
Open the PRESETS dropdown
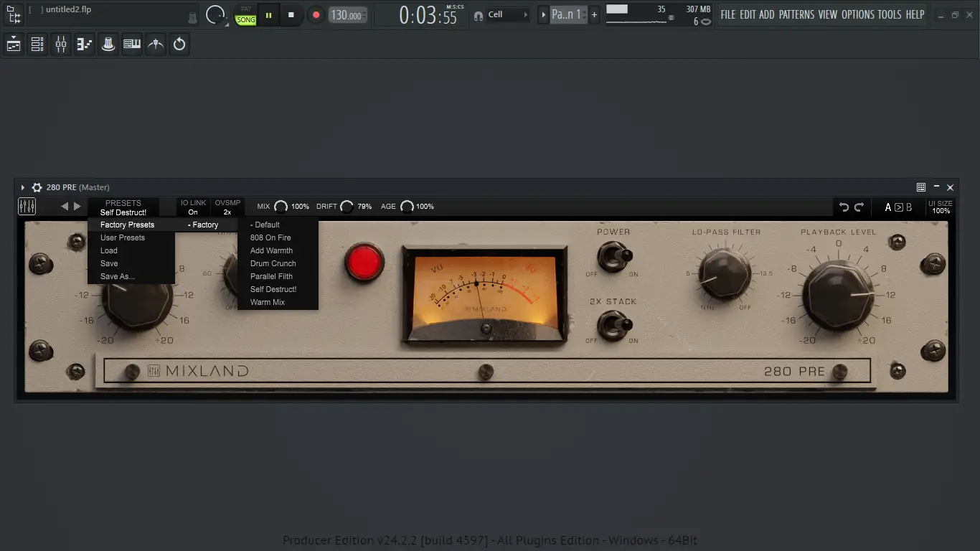(123, 207)
